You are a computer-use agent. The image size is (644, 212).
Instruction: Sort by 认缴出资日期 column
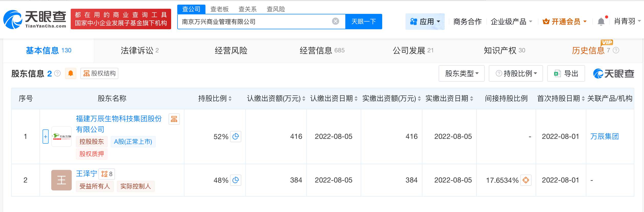coord(356,99)
